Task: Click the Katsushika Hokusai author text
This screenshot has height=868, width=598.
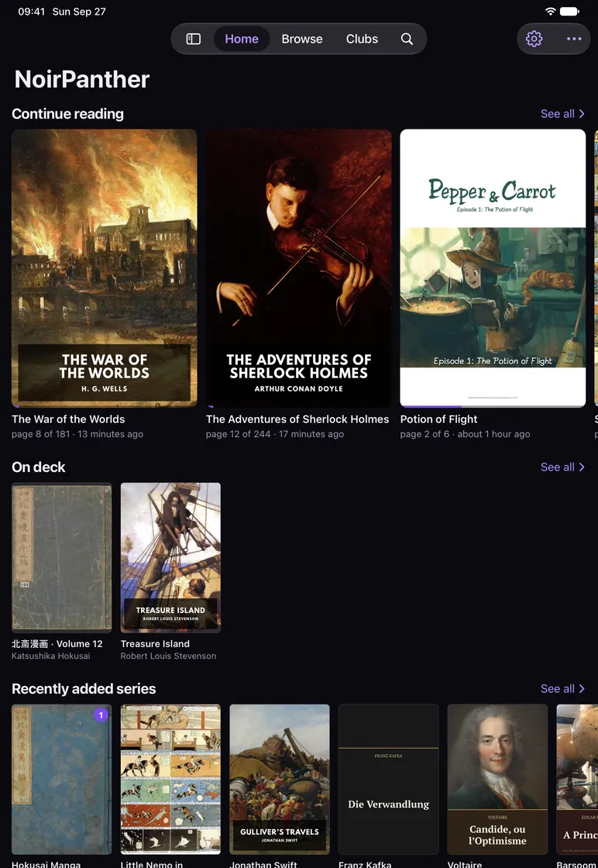Action: point(51,656)
